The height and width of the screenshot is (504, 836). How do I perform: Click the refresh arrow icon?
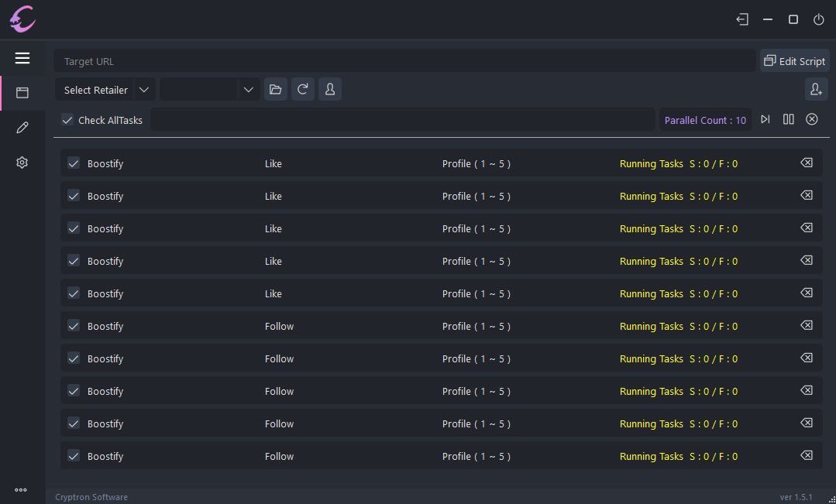(303, 89)
